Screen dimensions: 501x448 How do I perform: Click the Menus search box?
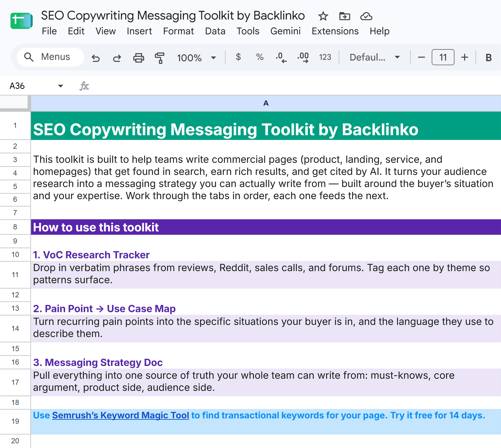pyautogui.click(x=51, y=57)
